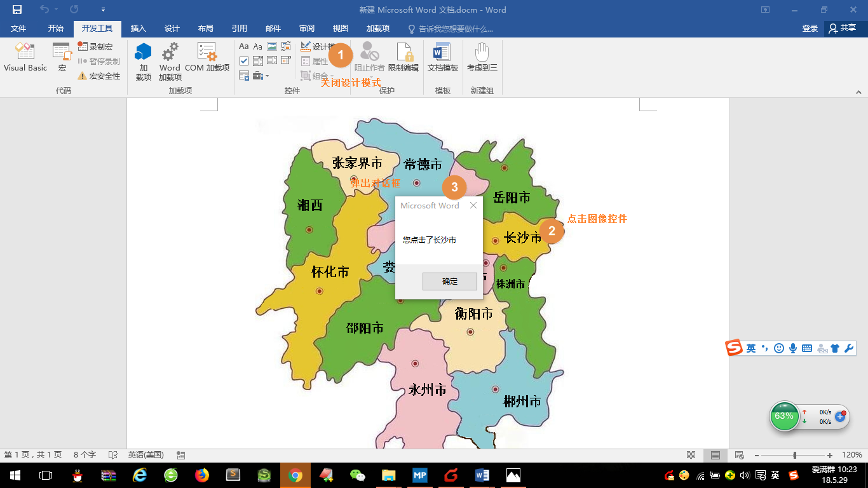Click the zoom in plus button
Screen dimensions: 868x488
click(x=830, y=455)
